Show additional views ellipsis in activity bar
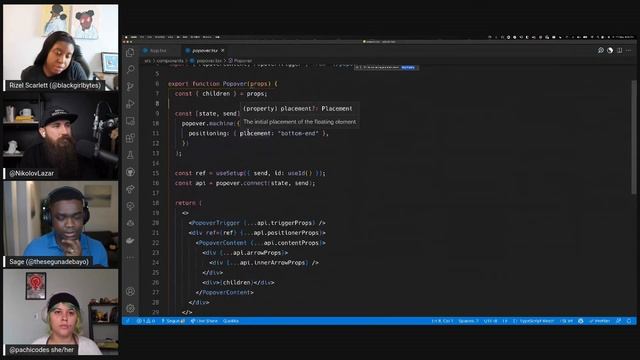 tap(130, 258)
